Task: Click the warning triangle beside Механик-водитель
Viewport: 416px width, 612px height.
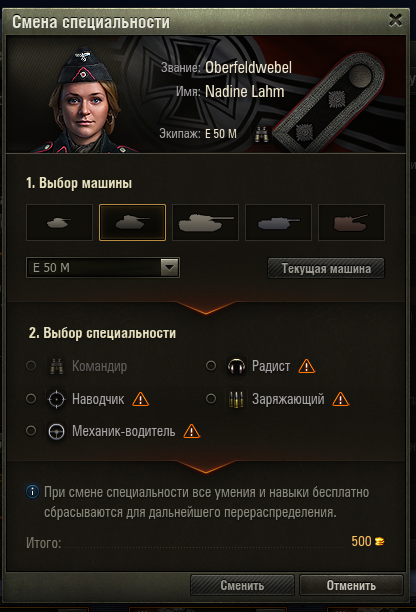Action: click(x=192, y=431)
